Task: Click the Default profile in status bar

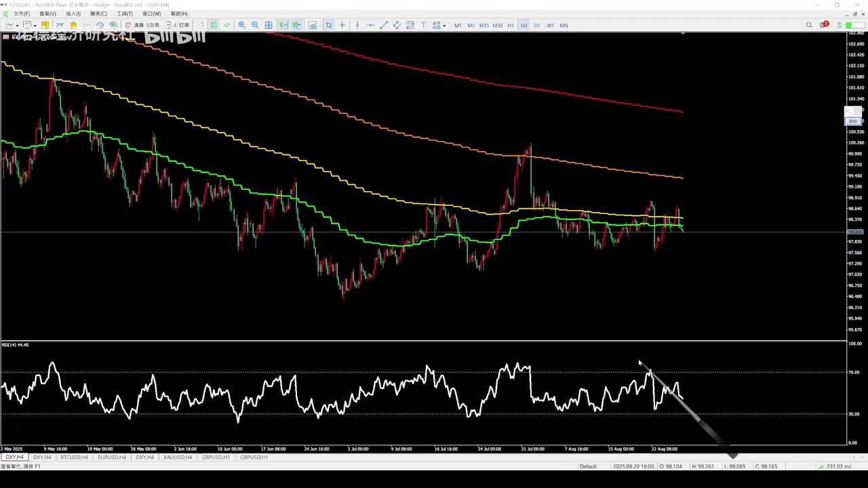Action: point(588,466)
